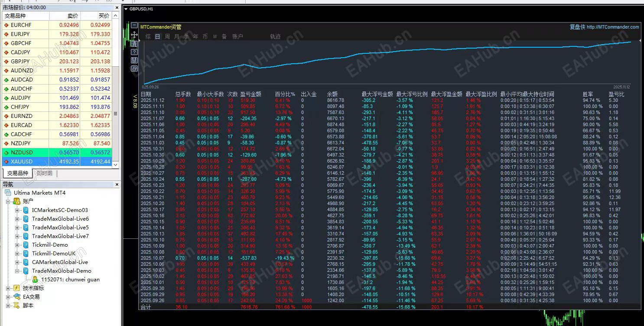Screen dimensions: 644x326
Task: Click the 技术指标 indicators icon
Action: tap(16, 288)
